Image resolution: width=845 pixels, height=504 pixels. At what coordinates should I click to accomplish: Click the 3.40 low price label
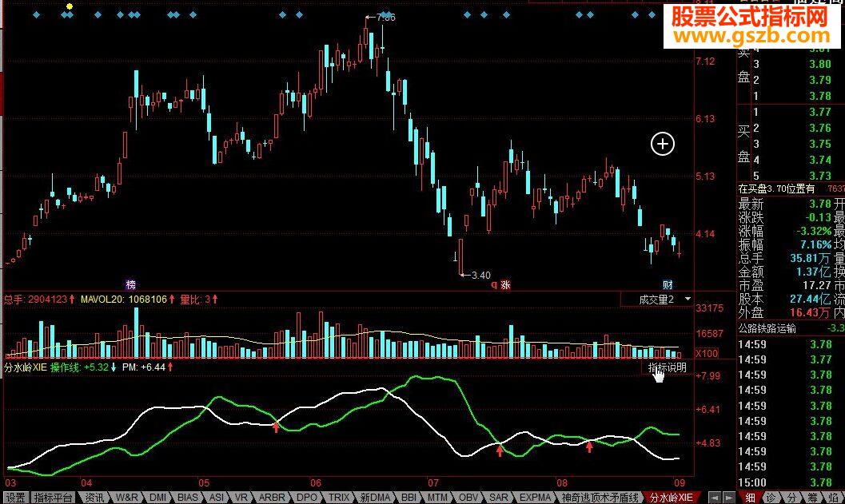click(x=480, y=275)
